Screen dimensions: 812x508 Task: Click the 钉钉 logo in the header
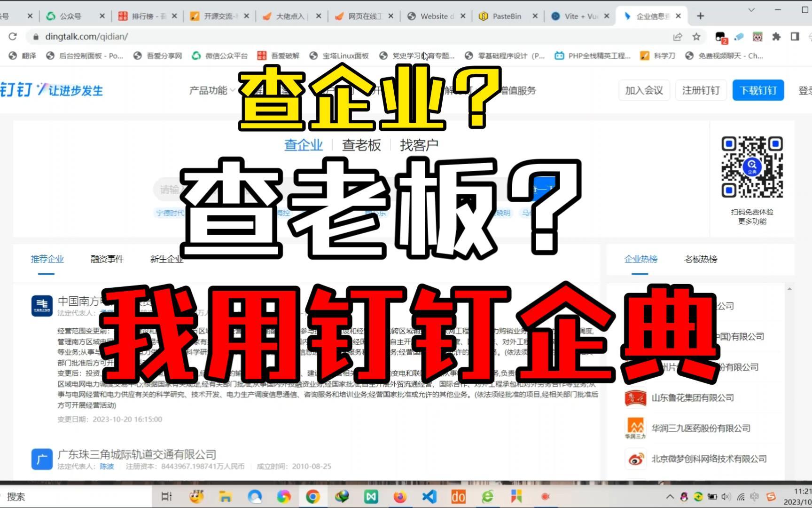51,90
